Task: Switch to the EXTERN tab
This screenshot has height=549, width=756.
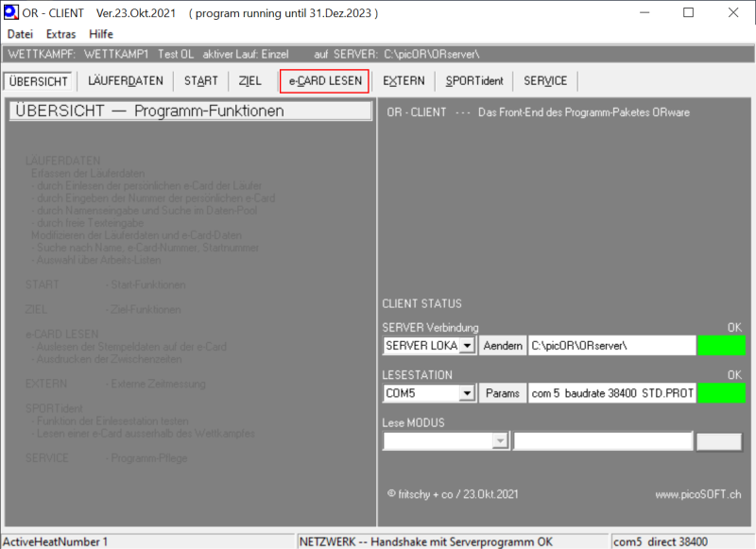Action: tap(404, 81)
